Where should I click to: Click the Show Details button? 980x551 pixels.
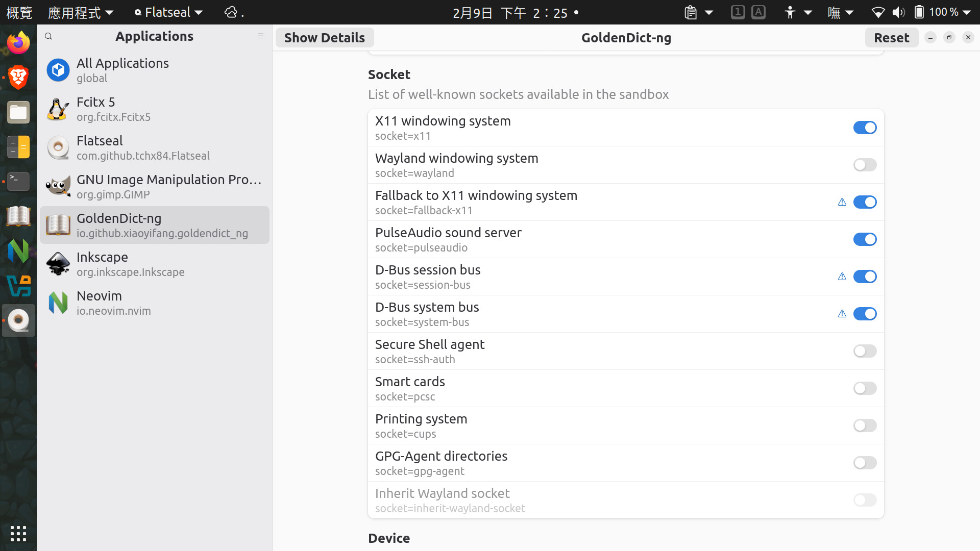(x=325, y=38)
